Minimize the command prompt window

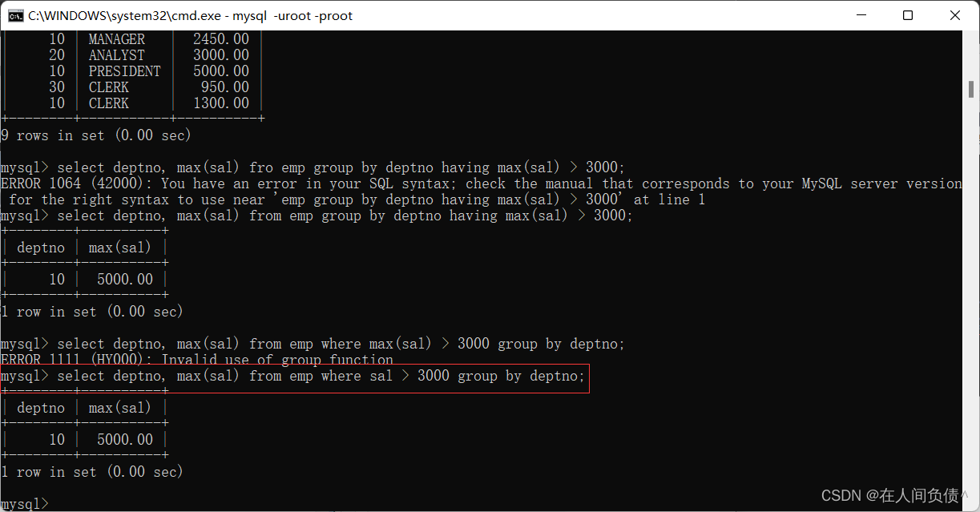[861, 15]
